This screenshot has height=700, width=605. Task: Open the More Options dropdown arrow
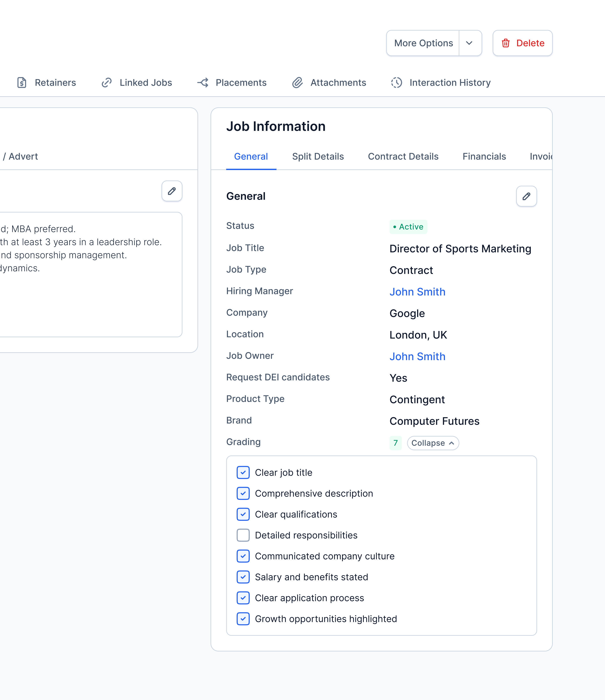[470, 43]
